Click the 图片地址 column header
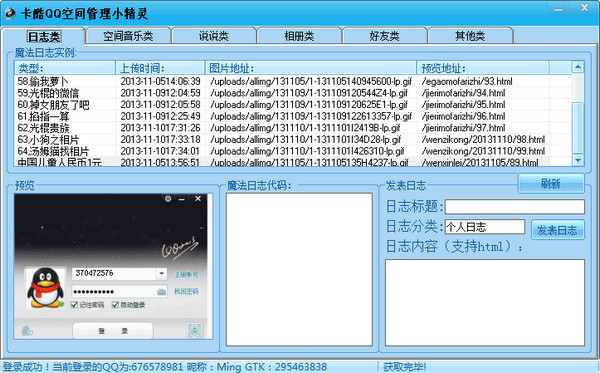 311,68
